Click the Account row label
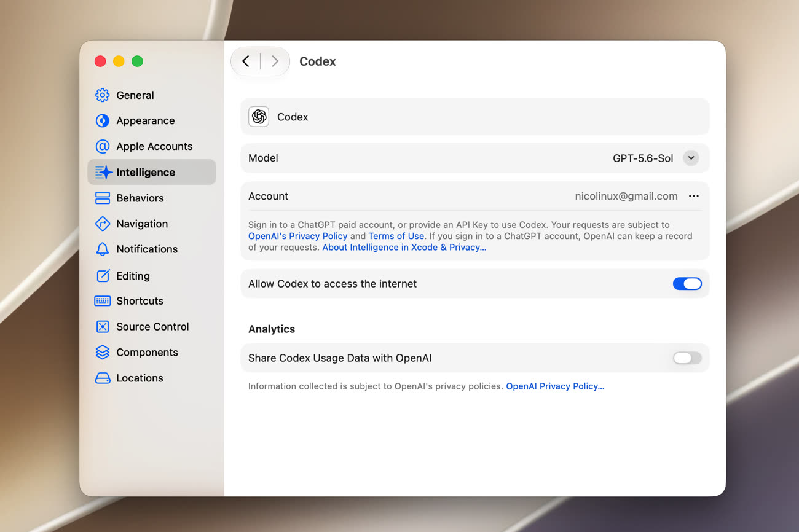 point(268,196)
